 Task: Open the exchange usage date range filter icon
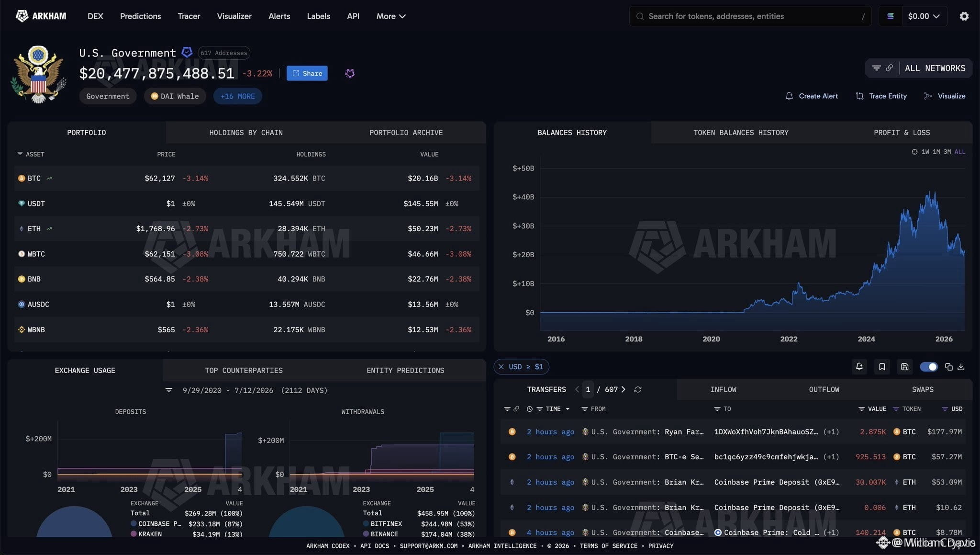(169, 390)
